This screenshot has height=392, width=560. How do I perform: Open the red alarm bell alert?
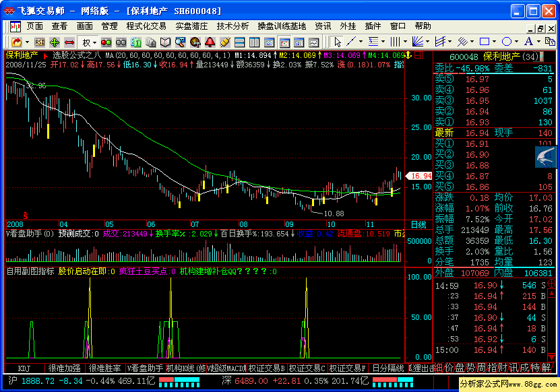[x=210, y=42]
